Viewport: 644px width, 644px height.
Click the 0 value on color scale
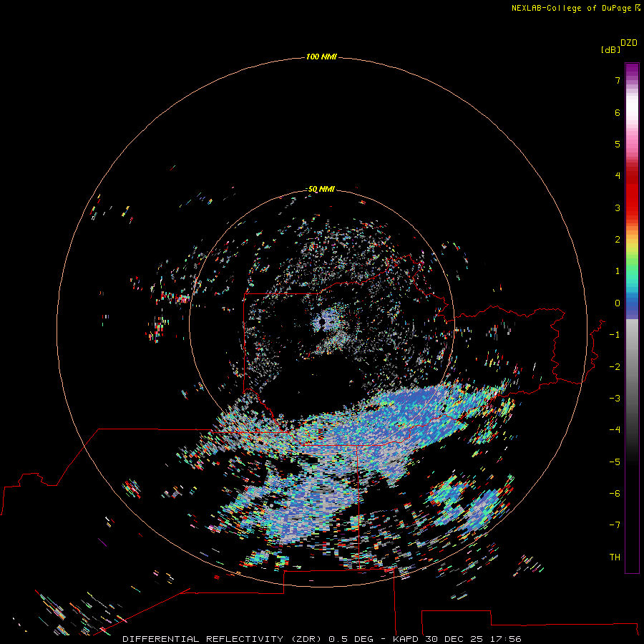point(618,303)
